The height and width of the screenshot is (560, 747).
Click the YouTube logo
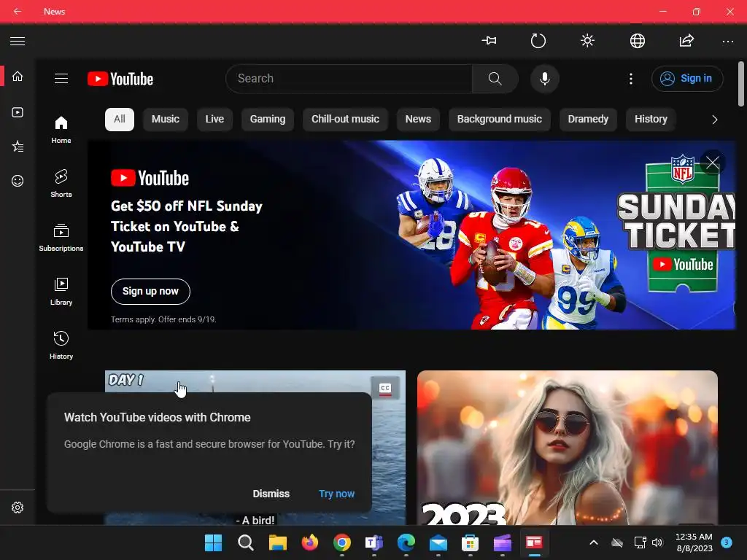pyautogui.click(x=120, y=79)
